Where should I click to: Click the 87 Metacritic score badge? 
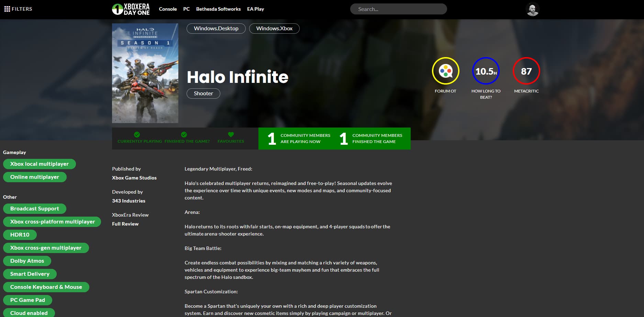coord(526,71)
